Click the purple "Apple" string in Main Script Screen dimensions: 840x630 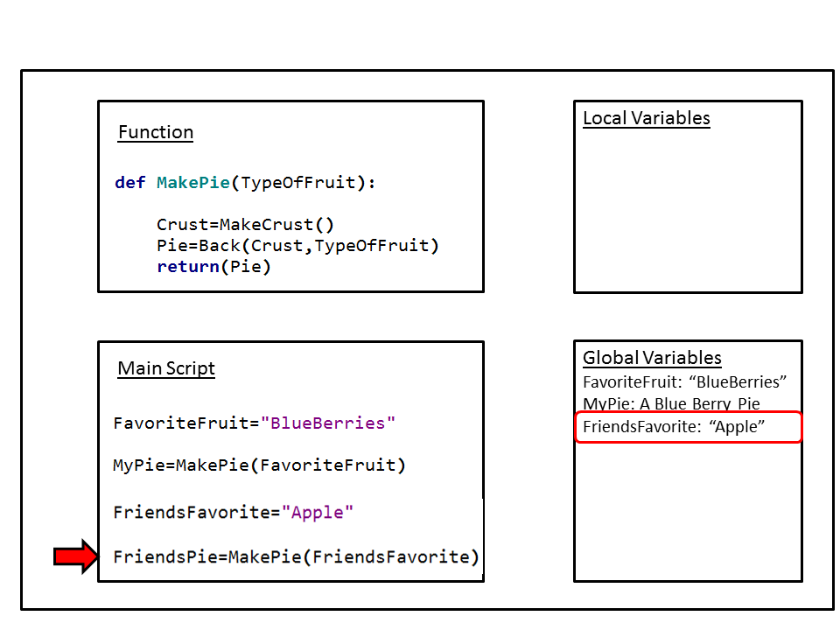[x=318, y=512]
